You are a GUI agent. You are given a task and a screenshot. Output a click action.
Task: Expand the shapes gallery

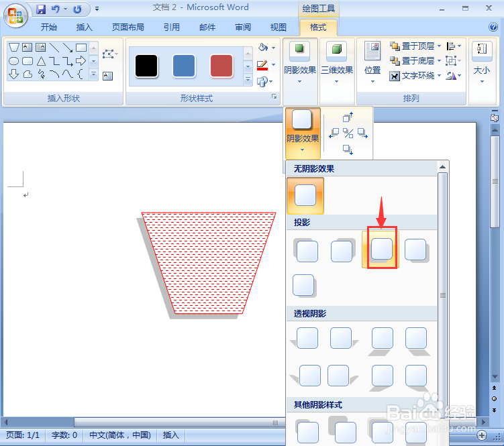point(93,74)
